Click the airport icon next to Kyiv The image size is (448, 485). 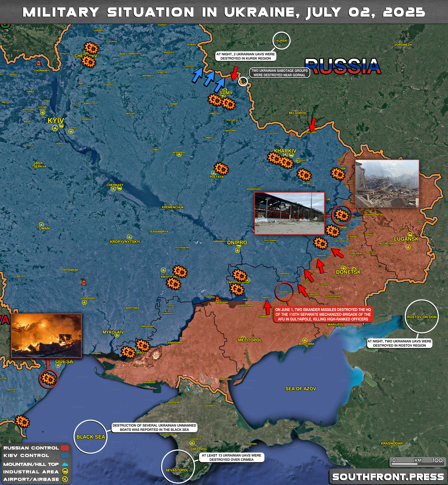click(x=55, y=128)
